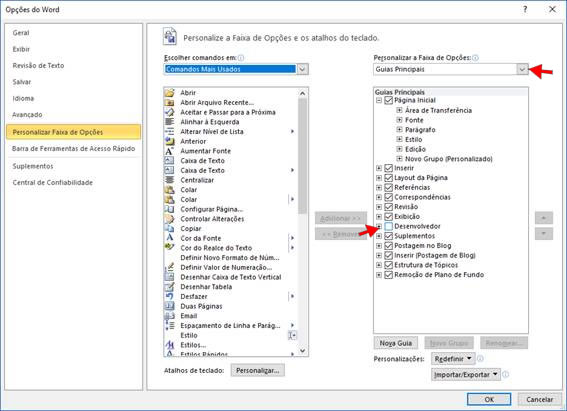Collapse the Página Inicial tree node
The image size is (567, 411).
379,100
